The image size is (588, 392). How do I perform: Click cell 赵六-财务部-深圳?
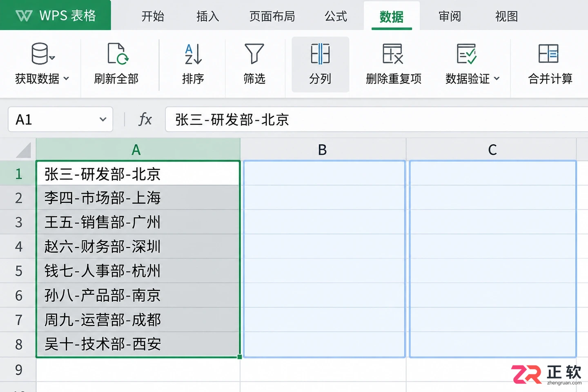(138, 246)
